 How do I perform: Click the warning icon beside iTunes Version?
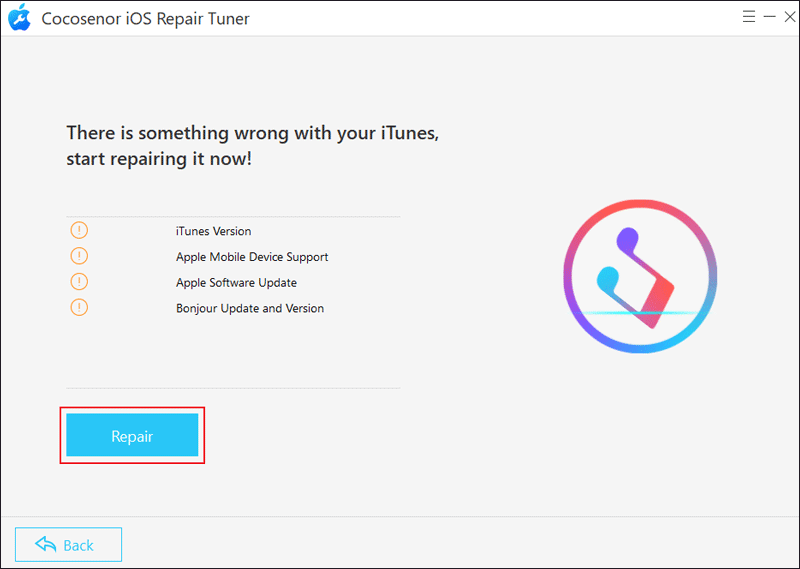[79, 230]
